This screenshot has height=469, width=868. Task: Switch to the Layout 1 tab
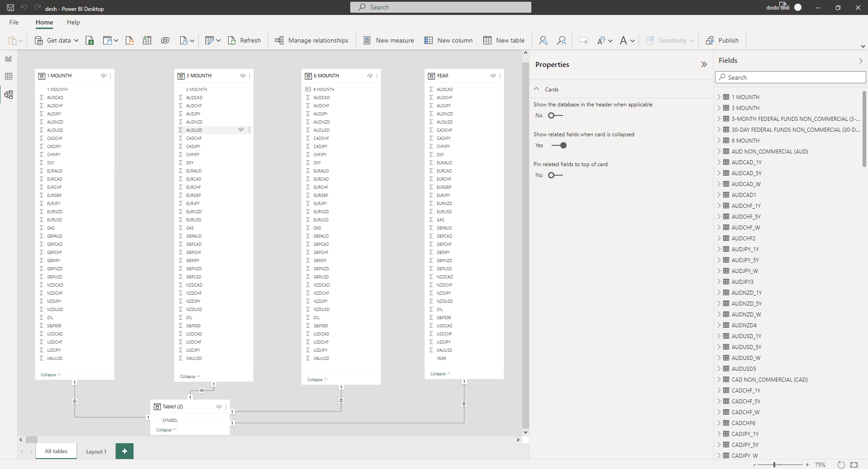point(96,451)
